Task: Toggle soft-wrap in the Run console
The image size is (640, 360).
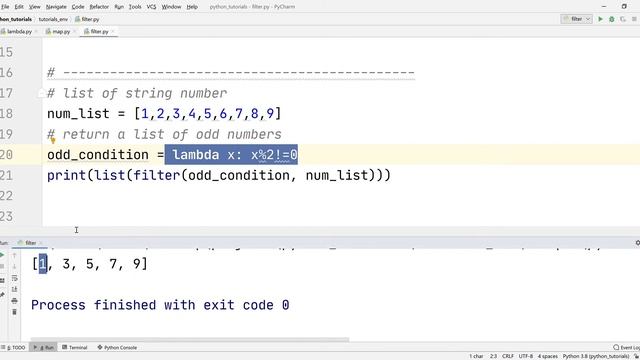Action: pyautogui.click(x=14, y=278)
